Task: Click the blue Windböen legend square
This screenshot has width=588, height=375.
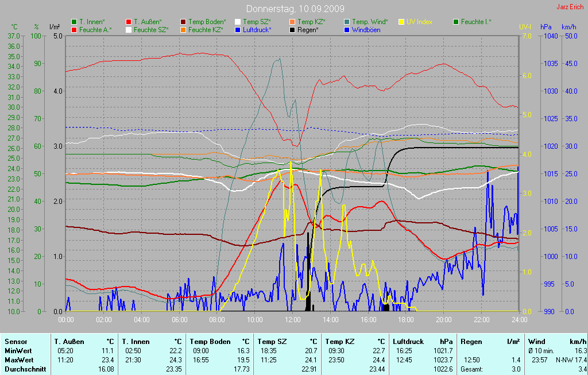Action: pyautogui.click(x=347, y=29)
